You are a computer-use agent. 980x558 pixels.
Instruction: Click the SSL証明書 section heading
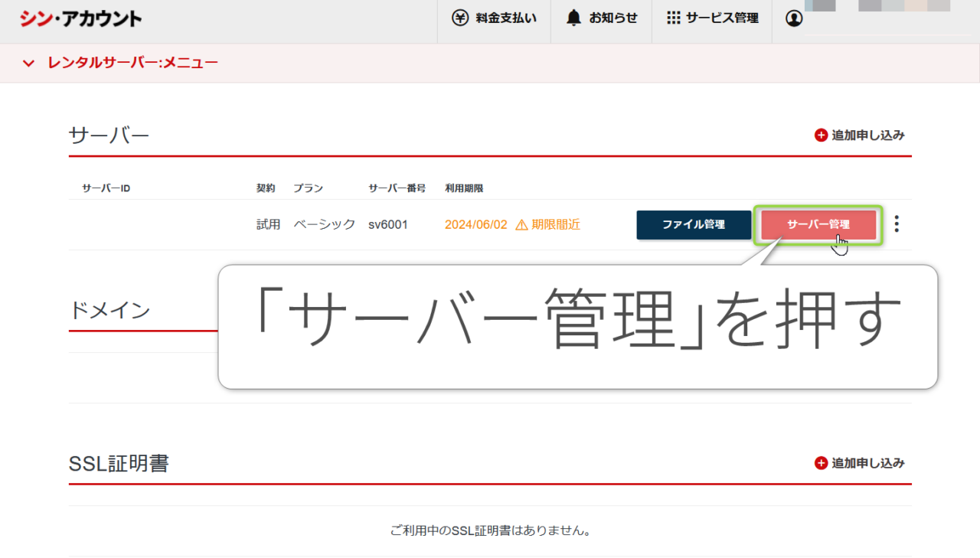(119, 464)
